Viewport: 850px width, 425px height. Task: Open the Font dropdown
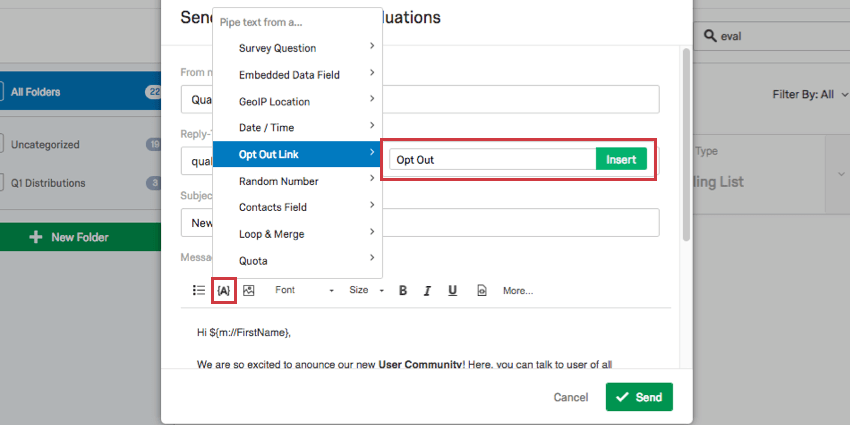(x=304, y=291)
